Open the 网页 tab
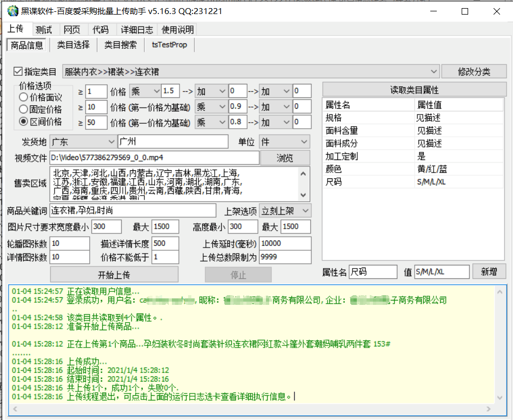 pyautogui.click(x=72, y=30)
